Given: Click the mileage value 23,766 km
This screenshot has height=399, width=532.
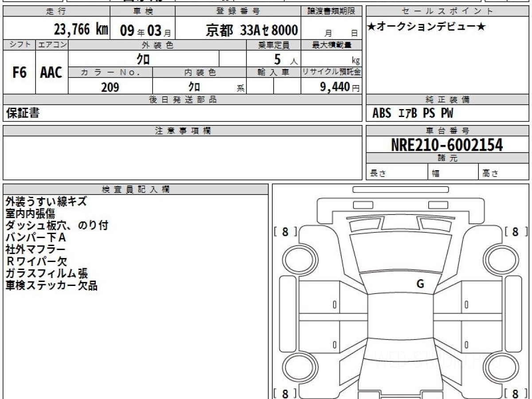Looking at the screenshot, I should click(81, 30).
